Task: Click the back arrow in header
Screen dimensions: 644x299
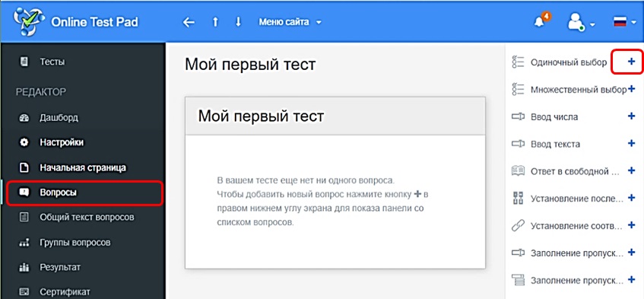Action: [x=189, y=22]
